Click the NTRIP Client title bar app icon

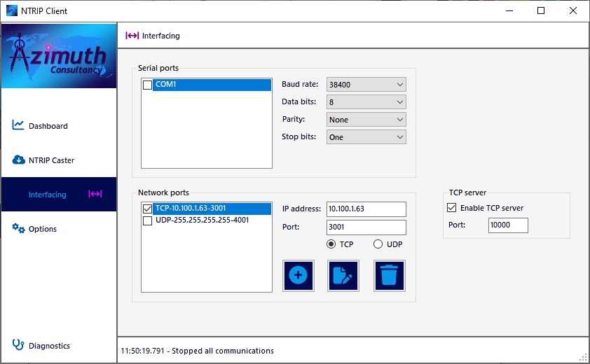point(12,10)
